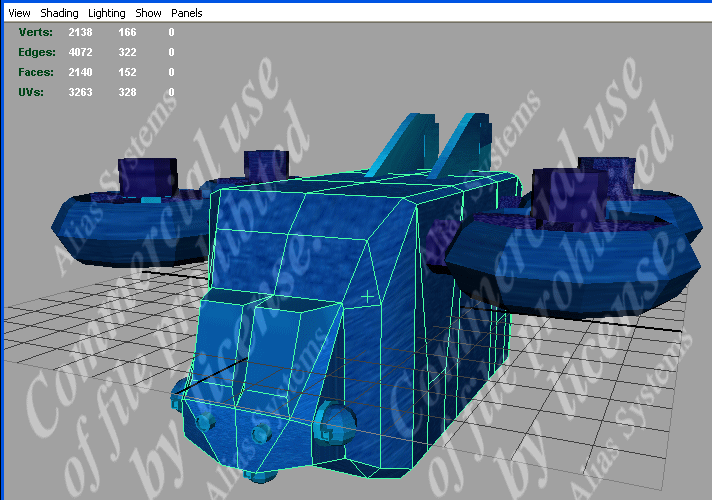The height and width of the screenshot is (500, 712).
Task: Open the Show menu
Action: click(148, 13)
